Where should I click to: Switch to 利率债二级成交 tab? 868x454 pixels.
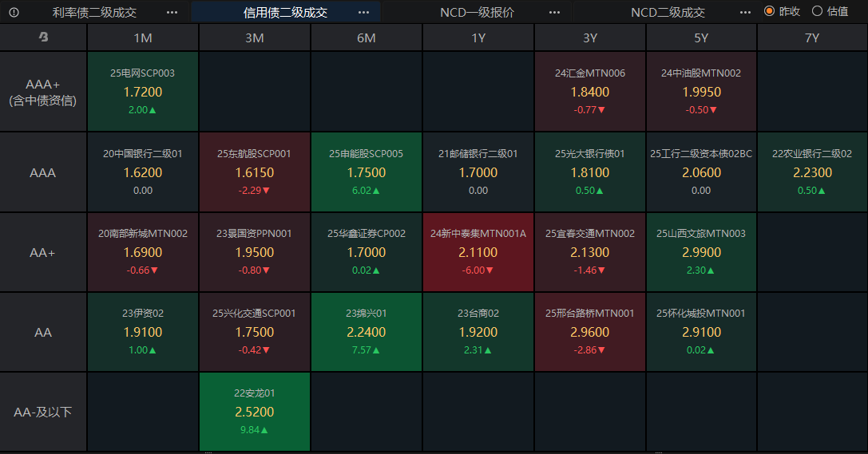pos(94,12)
